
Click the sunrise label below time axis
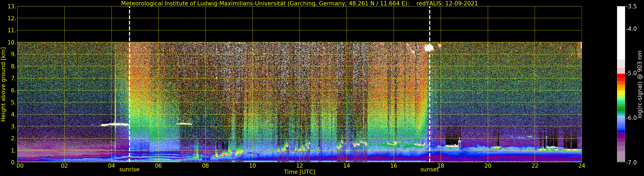(129, 170)
